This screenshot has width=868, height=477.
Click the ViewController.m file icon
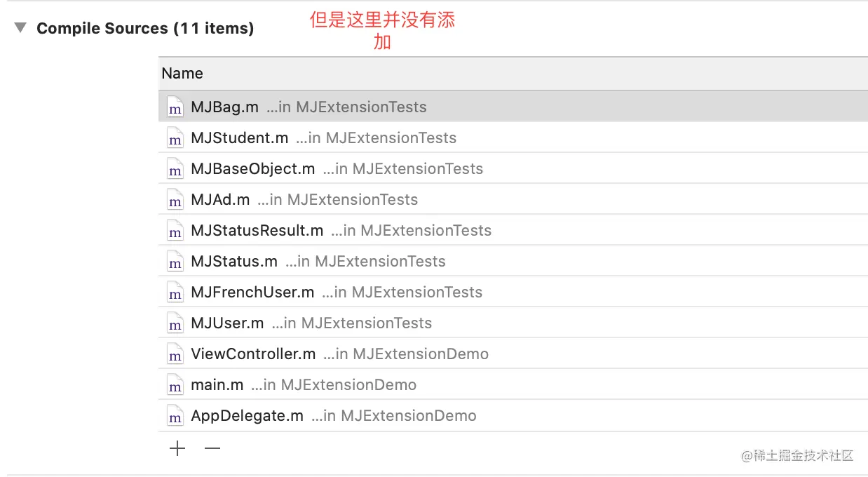click(x=175, y=354)
